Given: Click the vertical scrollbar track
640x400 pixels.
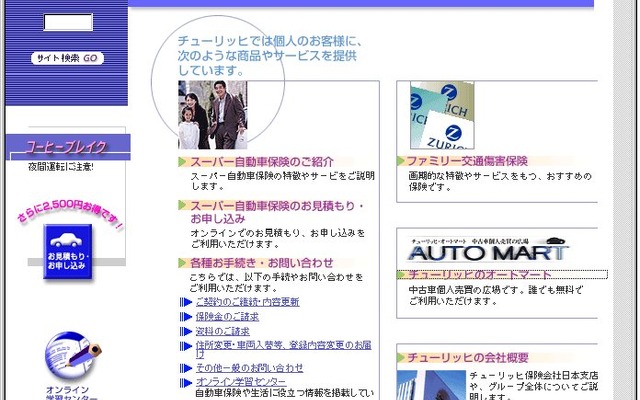Looking at the screenshot, I should click(x=625, y=200).
